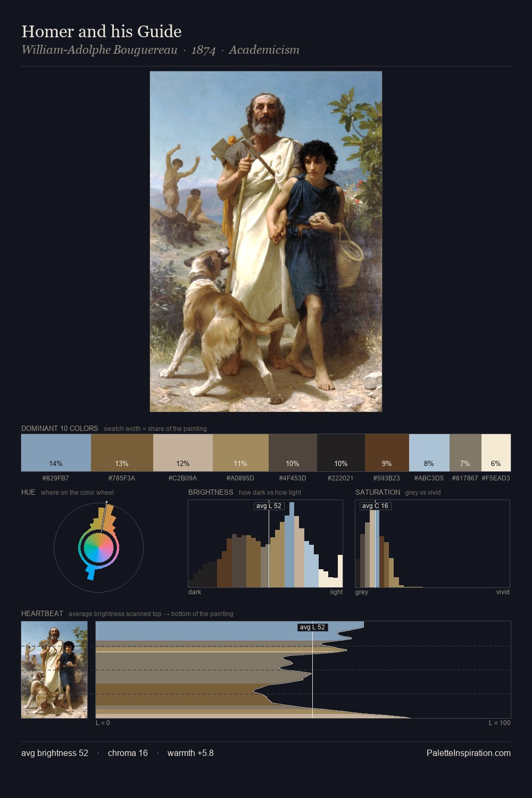Click the 'HUE' section heading
The width and height of the screenshot is (532, 798).
point(28,492)
